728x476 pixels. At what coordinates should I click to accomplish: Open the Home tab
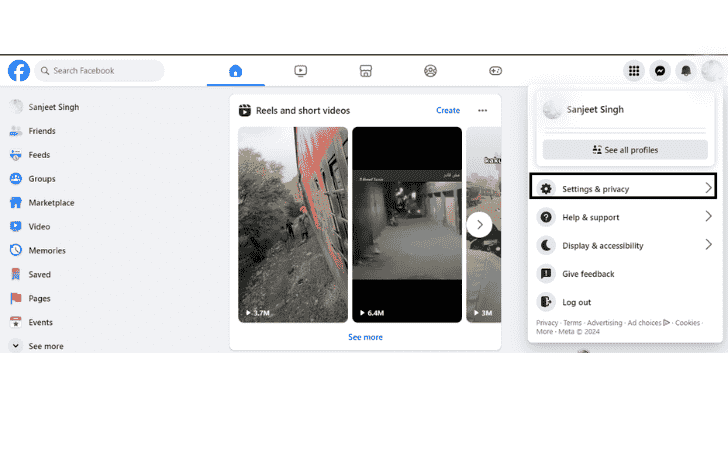236,71
